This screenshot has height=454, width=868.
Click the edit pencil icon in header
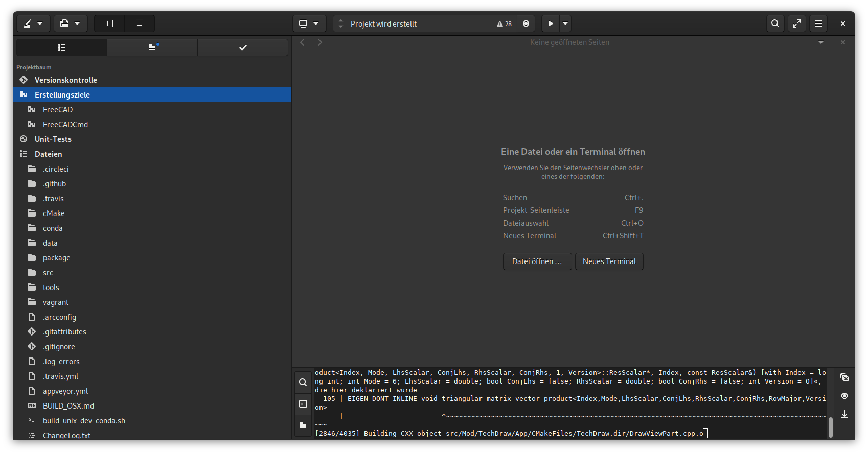[x=28, y=23]
